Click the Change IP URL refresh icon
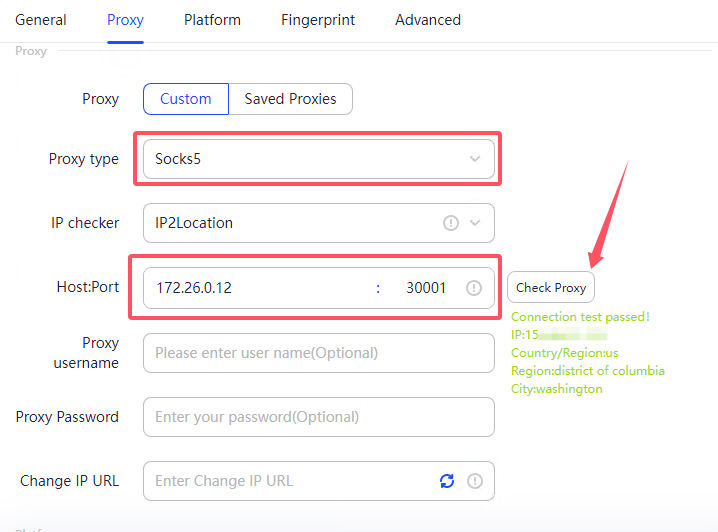 click(447, 481)
